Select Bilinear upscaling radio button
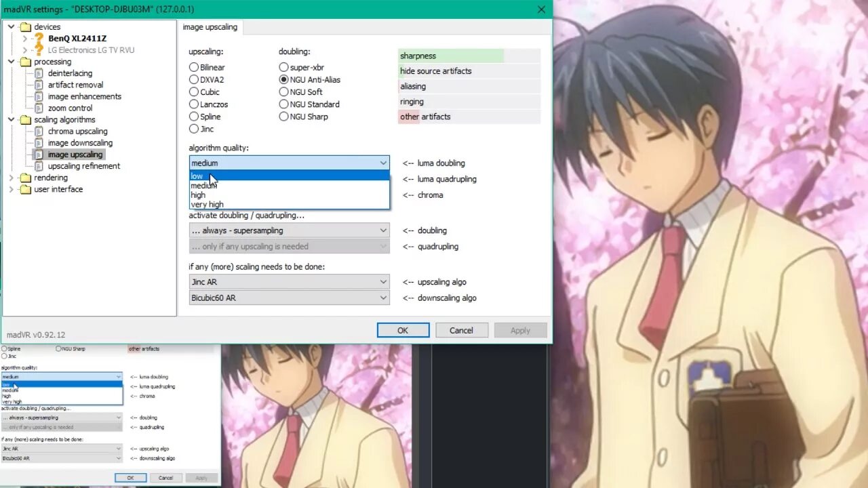The width and height of the screenshot is (868, 488). [194, 67]
